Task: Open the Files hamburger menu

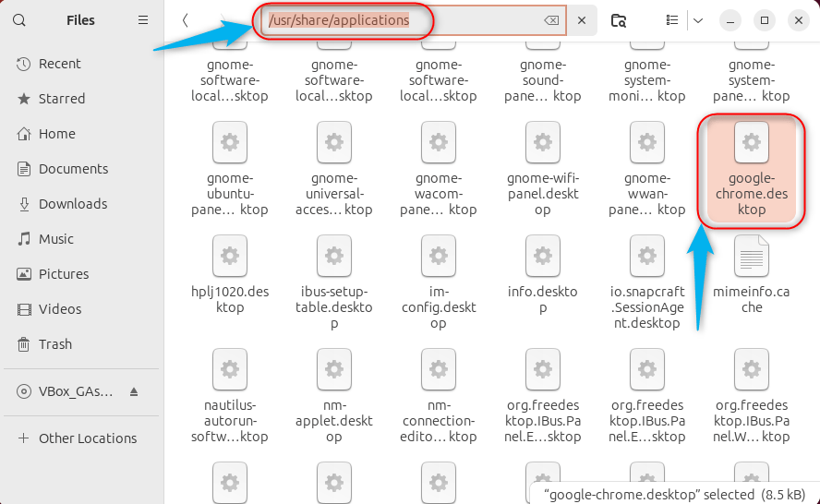Action: 143,20
